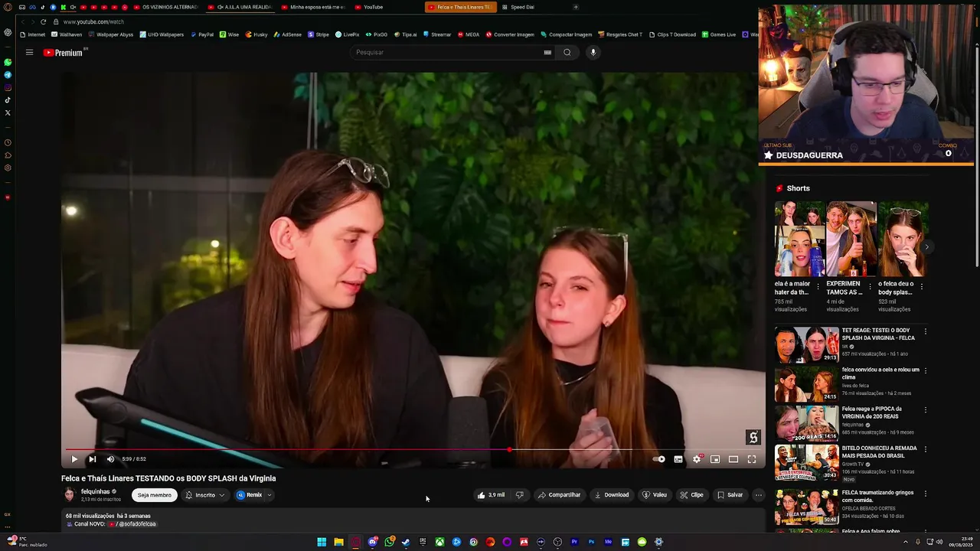Open File Explorer from taskbar
Image resolution: width=980 pixels, height=551 pixels.
[x=338, y=543]
